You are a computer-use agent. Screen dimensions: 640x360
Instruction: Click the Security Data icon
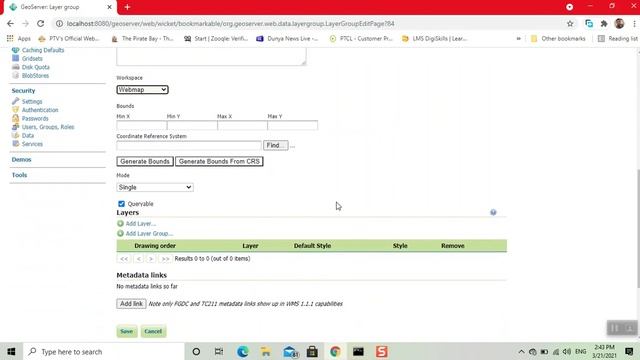click(16, 136)
